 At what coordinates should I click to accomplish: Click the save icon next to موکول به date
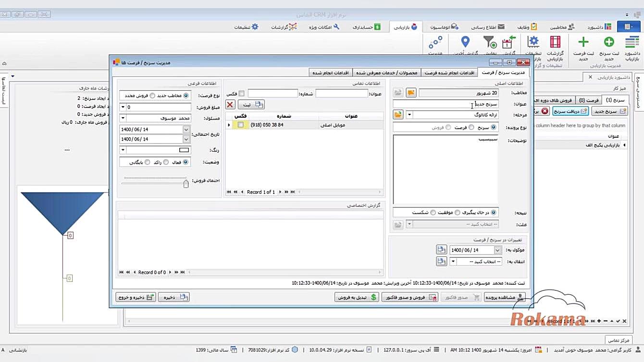[x=441, y=250]
